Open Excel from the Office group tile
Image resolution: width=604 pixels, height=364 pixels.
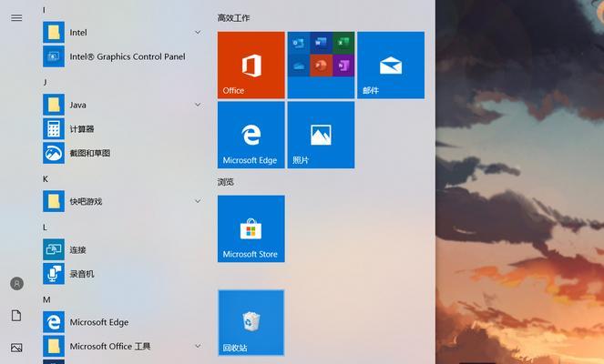(343, 43)
